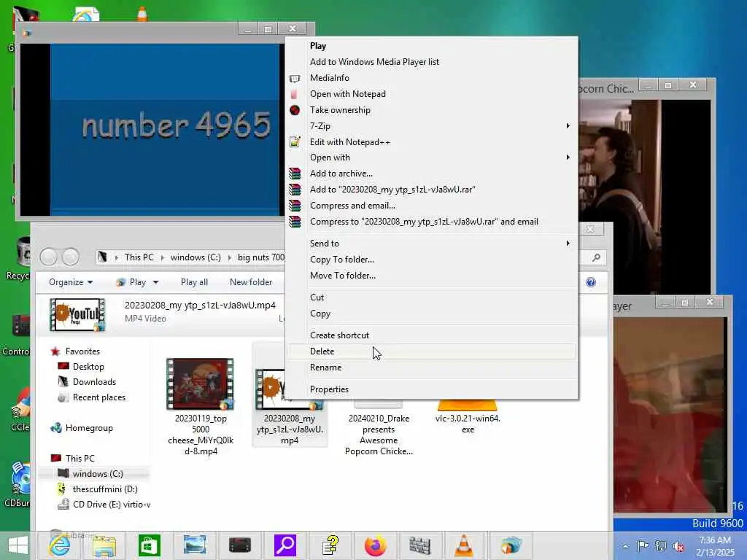This screenshot has height=560, width=747.
Task: Select thescuffmini (D:) drive
Action: point(105,489)
